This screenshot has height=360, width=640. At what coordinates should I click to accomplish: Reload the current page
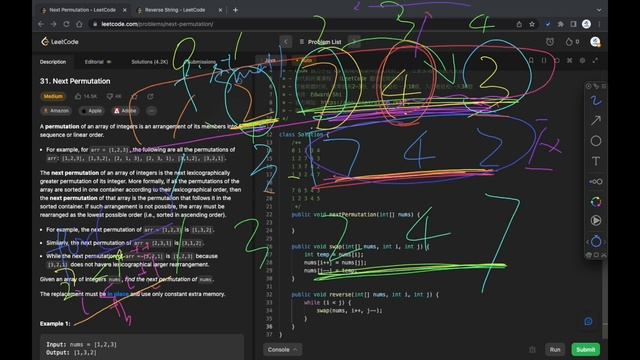pos(66,24)
